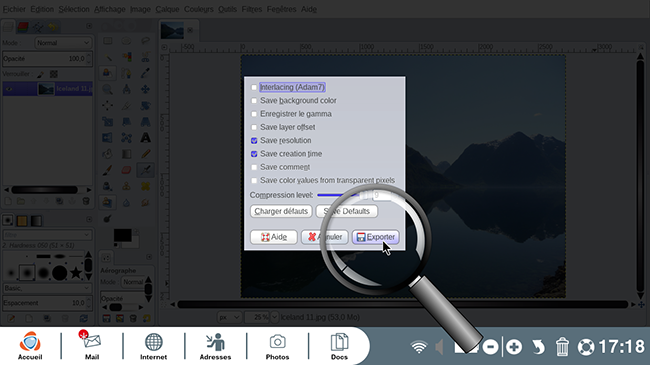Open the Filtres menu
The height and width of the screenshot is (365, 650).
point(252,9)
